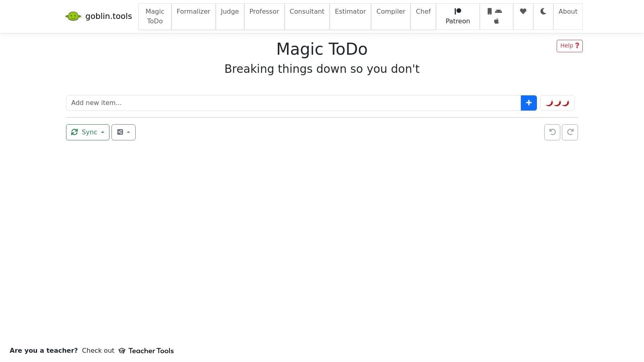Expand the Sync dropdown
644x362 pixels.
(x=103, y=132)
